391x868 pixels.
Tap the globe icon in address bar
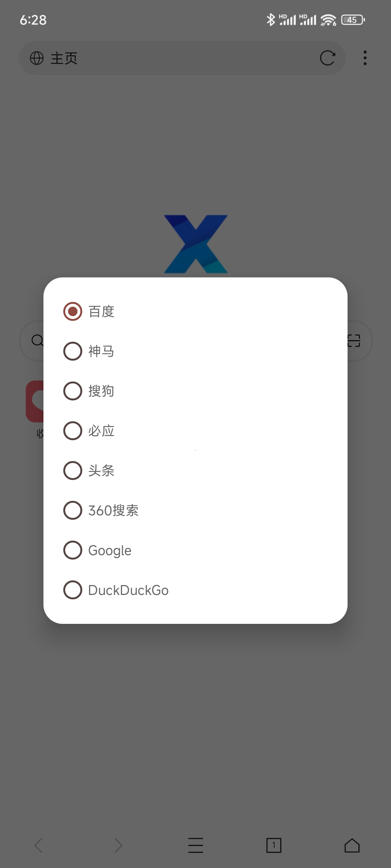pyautogui.click(x=37, y=58)
